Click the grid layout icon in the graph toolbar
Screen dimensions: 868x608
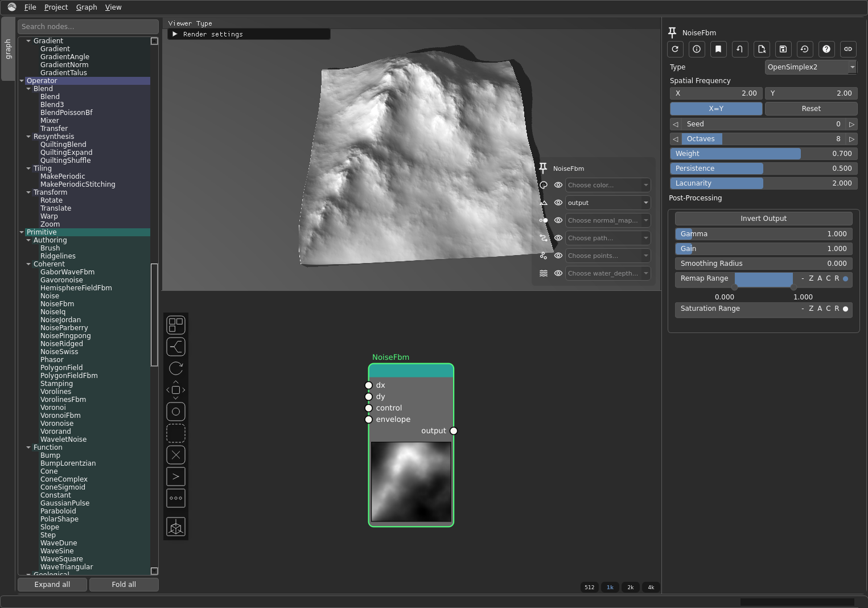click(x=176, y=325)
